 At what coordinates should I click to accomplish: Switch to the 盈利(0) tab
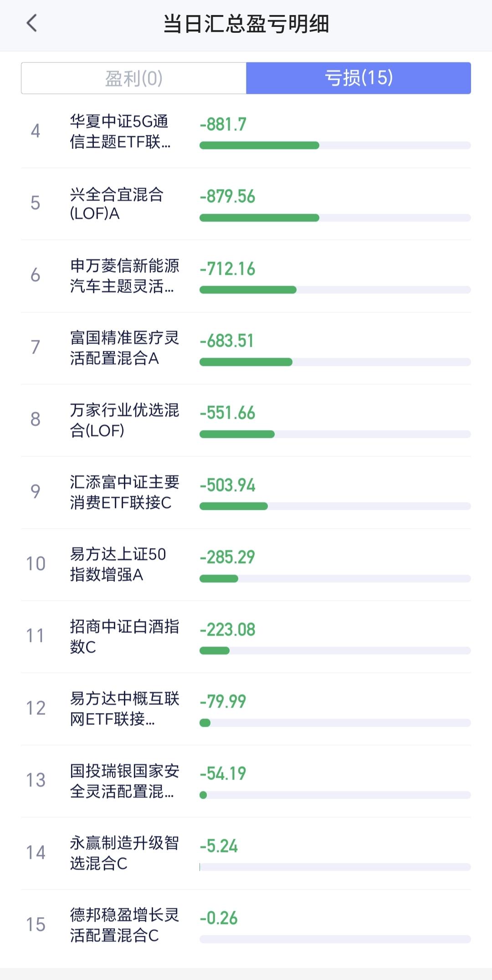pos(133,78)
